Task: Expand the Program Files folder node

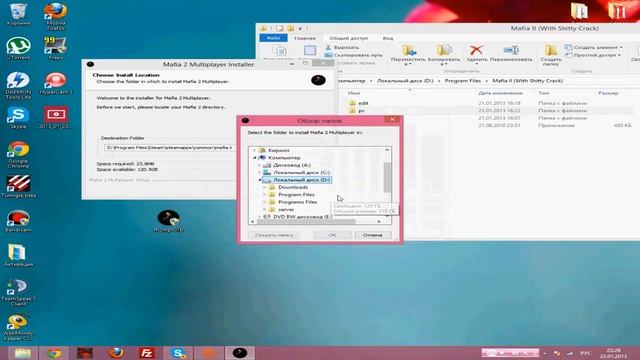Action: (x=264, y=194)
